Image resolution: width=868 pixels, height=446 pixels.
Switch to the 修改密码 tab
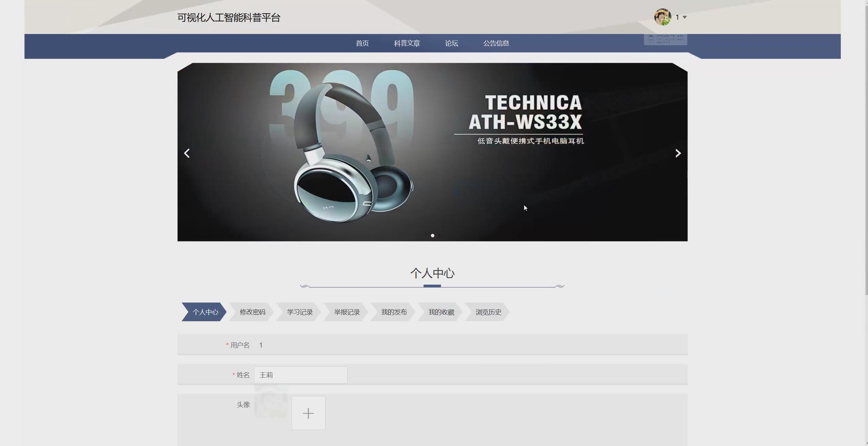tap(252, 312)
